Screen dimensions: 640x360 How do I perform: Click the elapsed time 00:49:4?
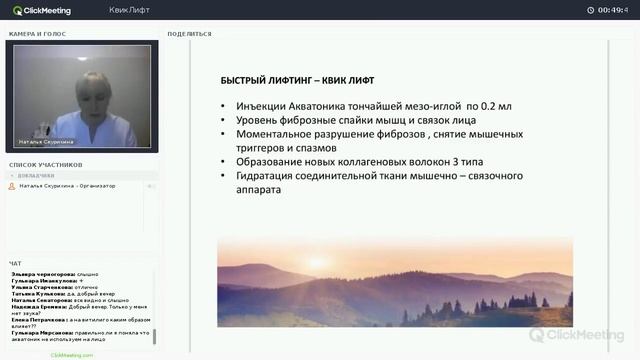tap(613, 10)
